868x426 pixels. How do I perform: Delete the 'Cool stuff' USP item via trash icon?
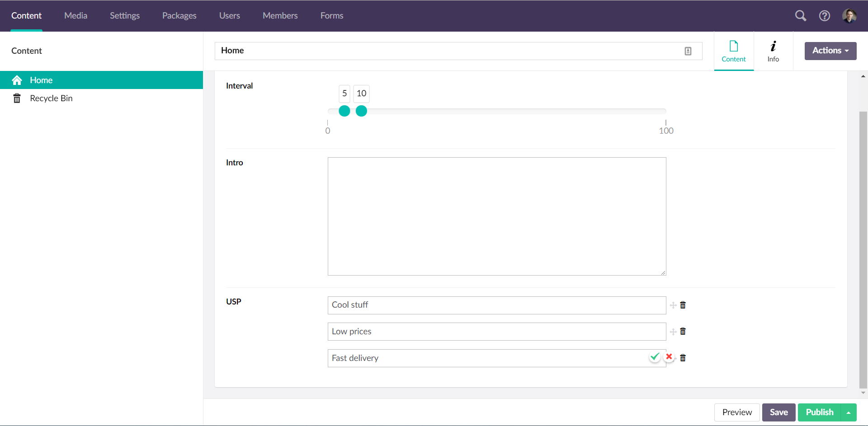pos(683,305)
